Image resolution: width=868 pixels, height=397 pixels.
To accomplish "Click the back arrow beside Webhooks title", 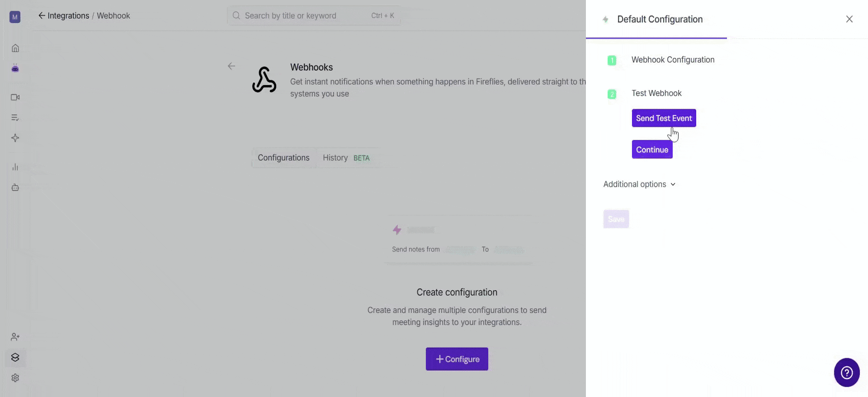I will 231,66.
